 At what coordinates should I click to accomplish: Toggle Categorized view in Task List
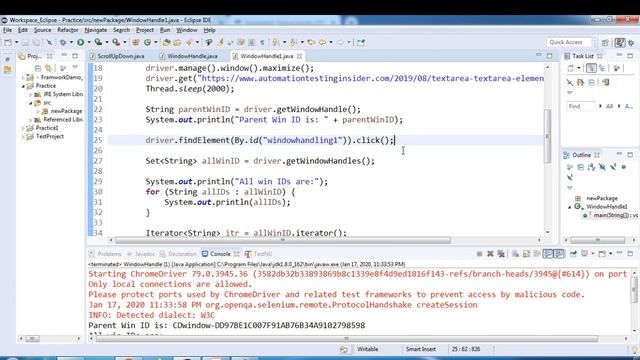click(x=591, y=68)
